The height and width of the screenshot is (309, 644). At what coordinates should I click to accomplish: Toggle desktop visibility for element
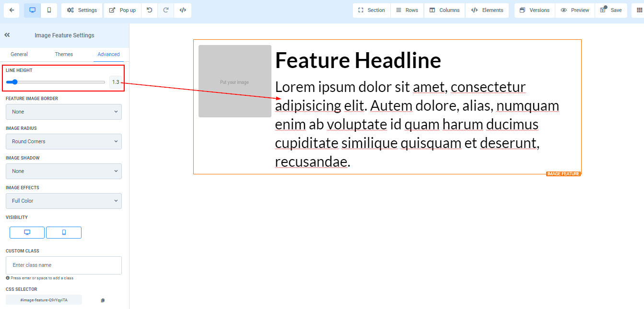point(27,232)
